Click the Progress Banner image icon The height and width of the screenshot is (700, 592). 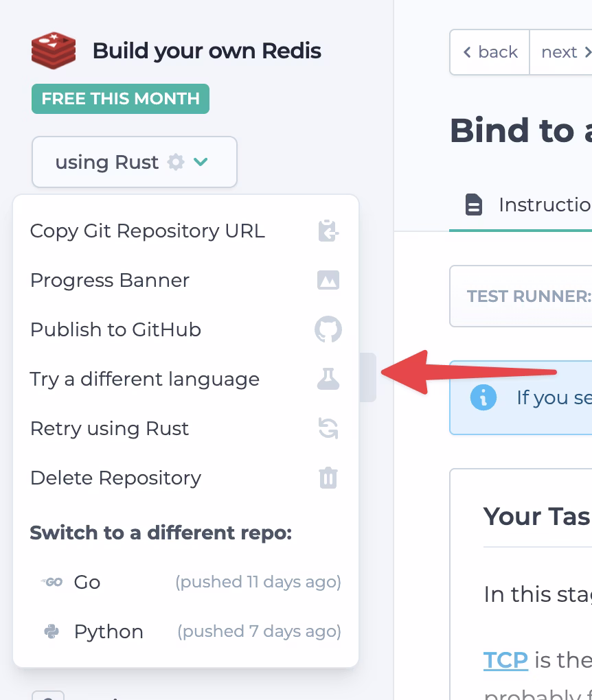[328, 280]
